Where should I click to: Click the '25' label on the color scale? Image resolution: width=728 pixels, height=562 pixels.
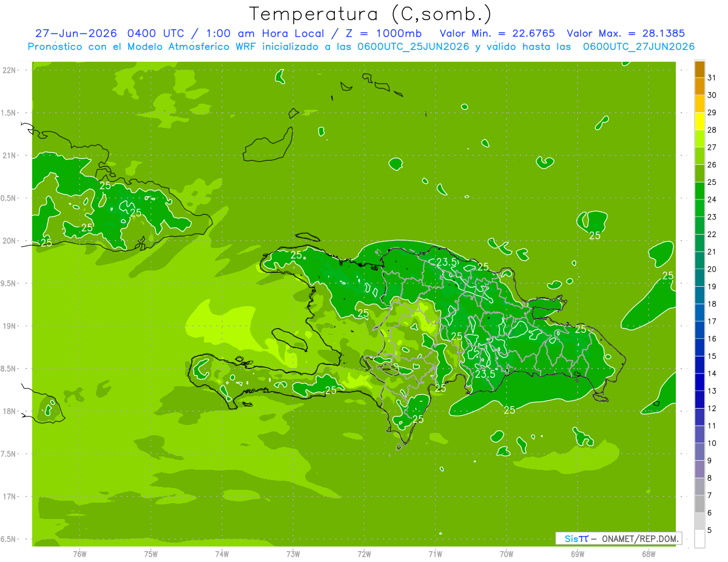pyautogui.click(x=712, y=182)
